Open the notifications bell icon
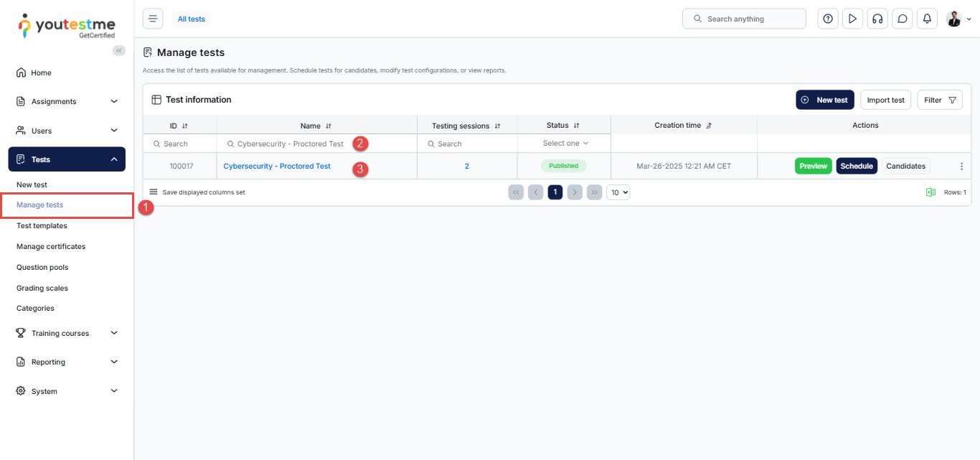Image resolution: width=980 pixels, height=460 pixels. (927, 19)
